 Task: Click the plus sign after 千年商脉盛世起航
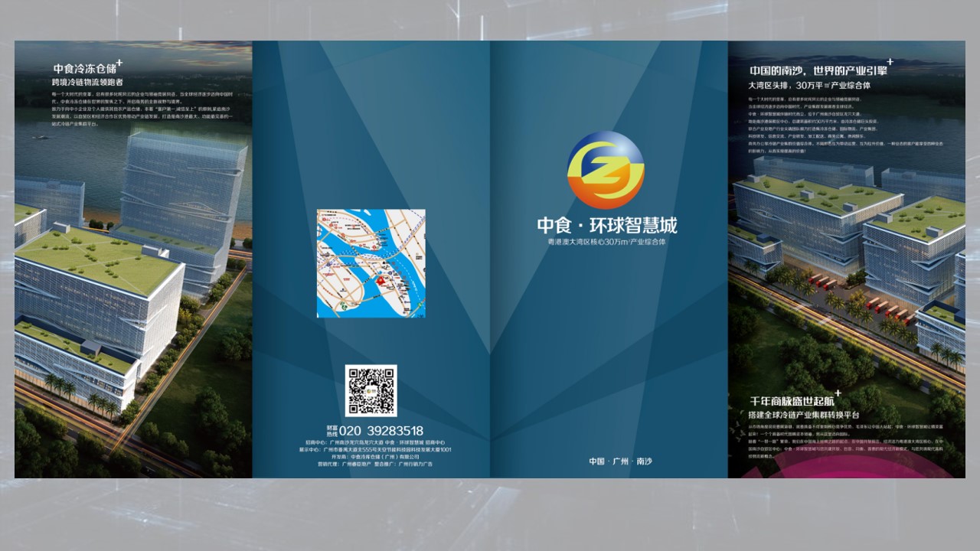click(838, 393)
